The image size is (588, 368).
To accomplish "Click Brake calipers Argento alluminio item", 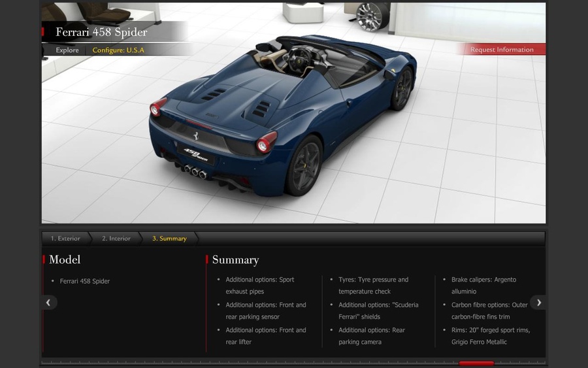I will 483,286.
